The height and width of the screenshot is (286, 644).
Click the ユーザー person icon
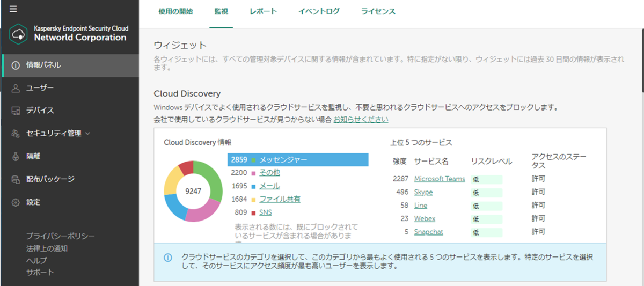click(16, 88)
